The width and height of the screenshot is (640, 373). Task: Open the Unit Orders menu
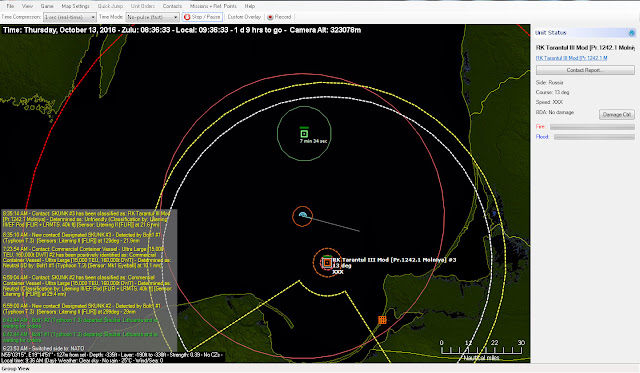pos(142,6)
